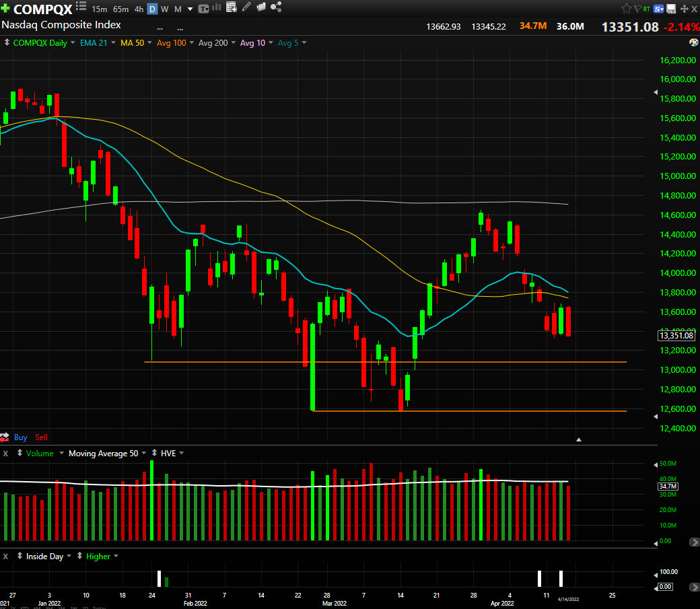The width and height of the screenshot is (700, 609).
Task: Select the W weekly timeframe
Action: (x=165, y=9)
